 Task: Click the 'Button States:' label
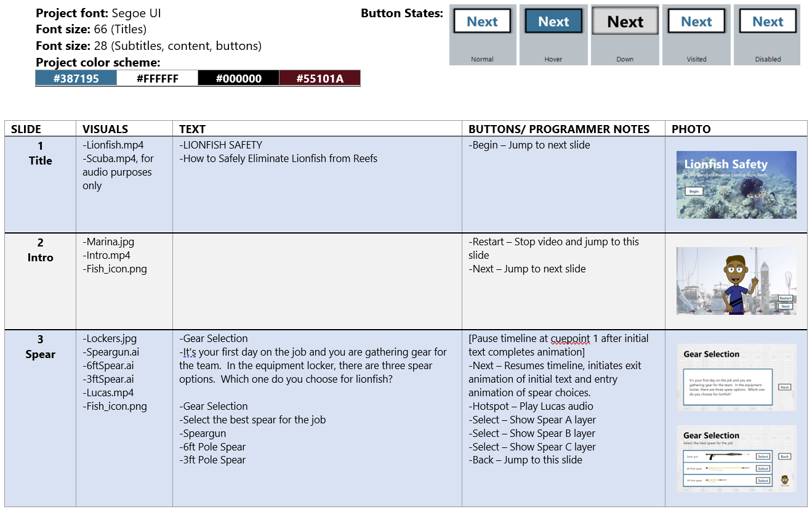click(x=402, y=13)
